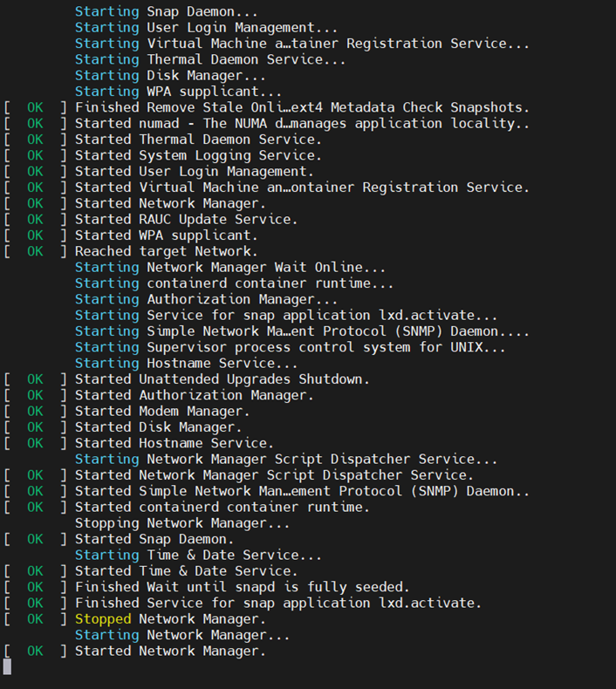Click 'Starting containerd container runtime...' text
616x689 pixels.
(x=234, y=283)
